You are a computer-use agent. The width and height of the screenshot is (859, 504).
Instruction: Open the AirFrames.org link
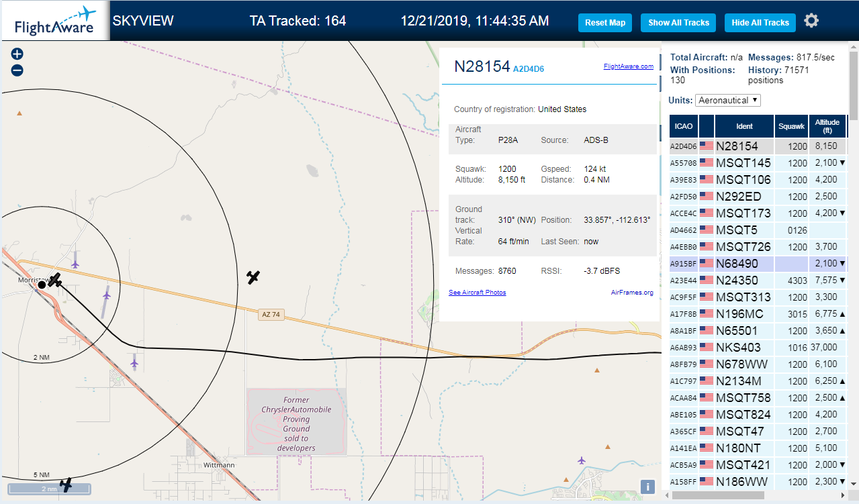tap(632, 293)
